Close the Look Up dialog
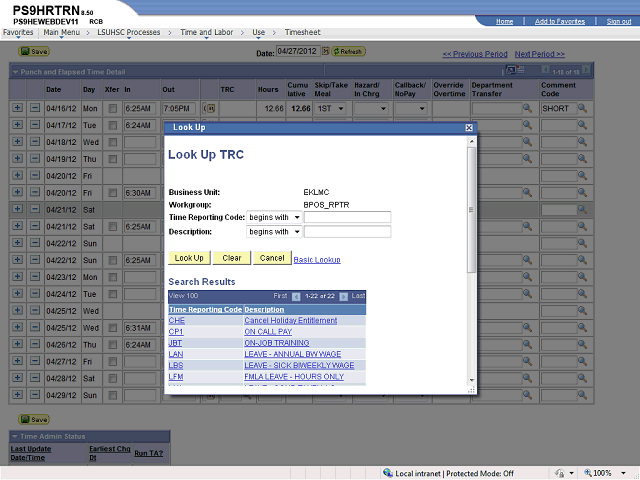 [469, 128]
